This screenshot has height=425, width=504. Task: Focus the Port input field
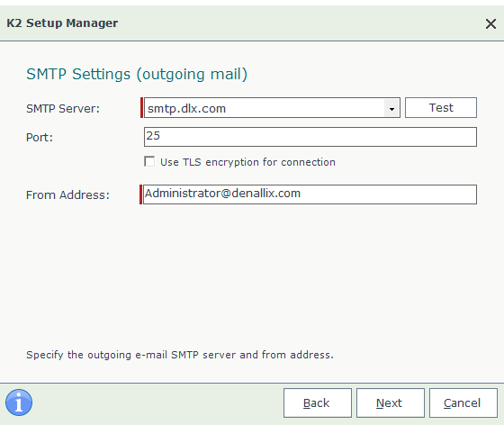click(310, 137)
